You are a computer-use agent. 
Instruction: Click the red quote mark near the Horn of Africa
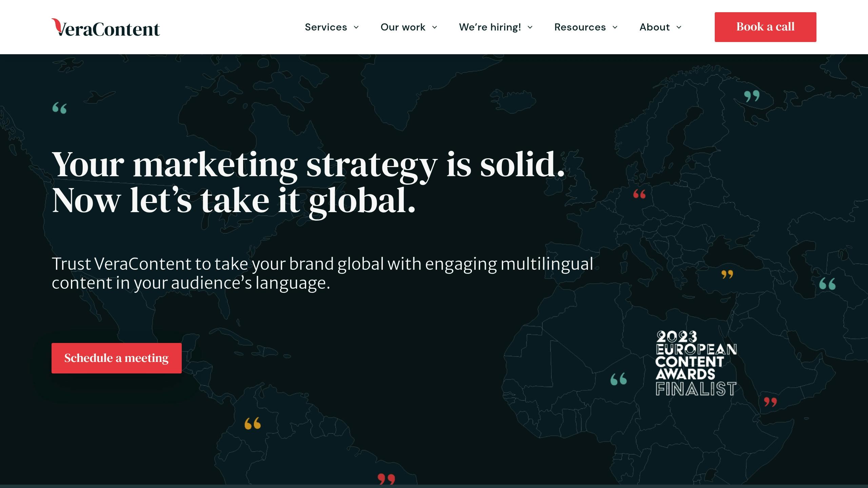click(x=770, y=402)
